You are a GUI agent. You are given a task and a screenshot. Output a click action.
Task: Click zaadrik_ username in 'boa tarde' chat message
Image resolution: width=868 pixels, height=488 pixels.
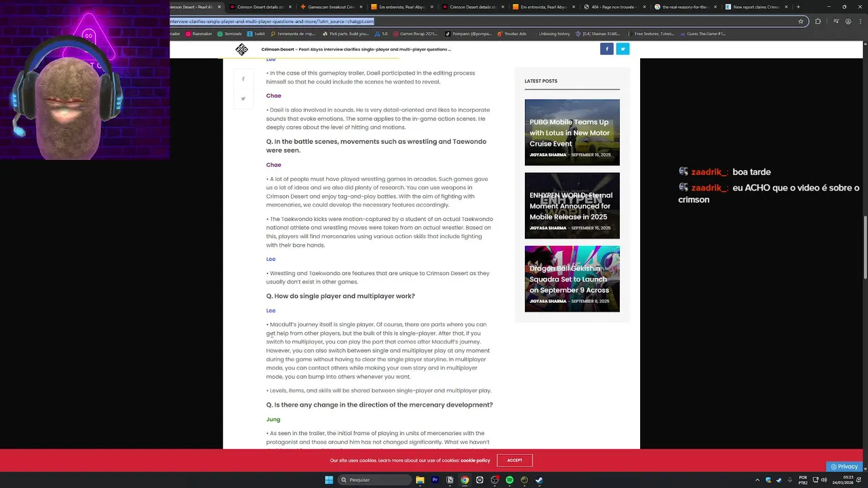point(709,172)
